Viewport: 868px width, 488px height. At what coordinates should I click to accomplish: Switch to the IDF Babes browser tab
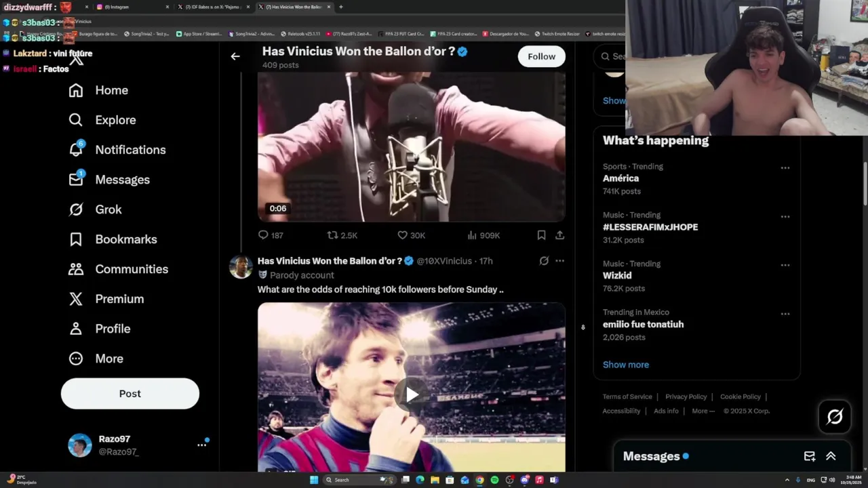[x=214, y=7]
